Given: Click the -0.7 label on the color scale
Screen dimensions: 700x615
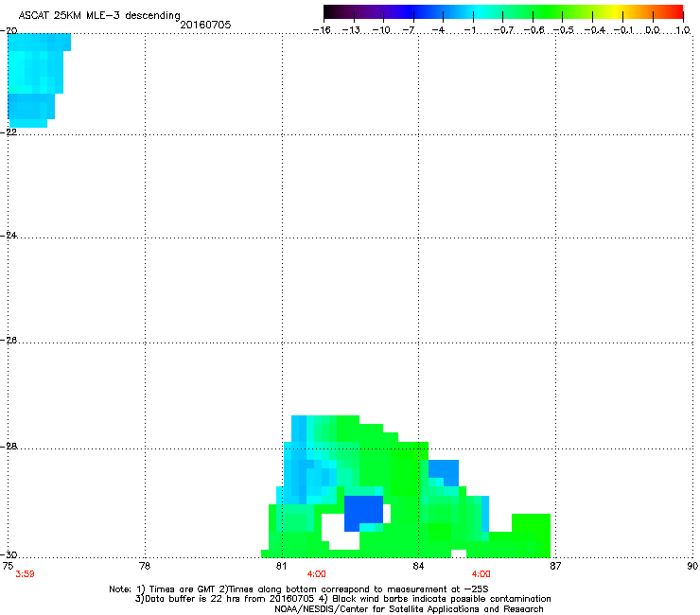Looking at the screenshot, I should click(503, 30).
